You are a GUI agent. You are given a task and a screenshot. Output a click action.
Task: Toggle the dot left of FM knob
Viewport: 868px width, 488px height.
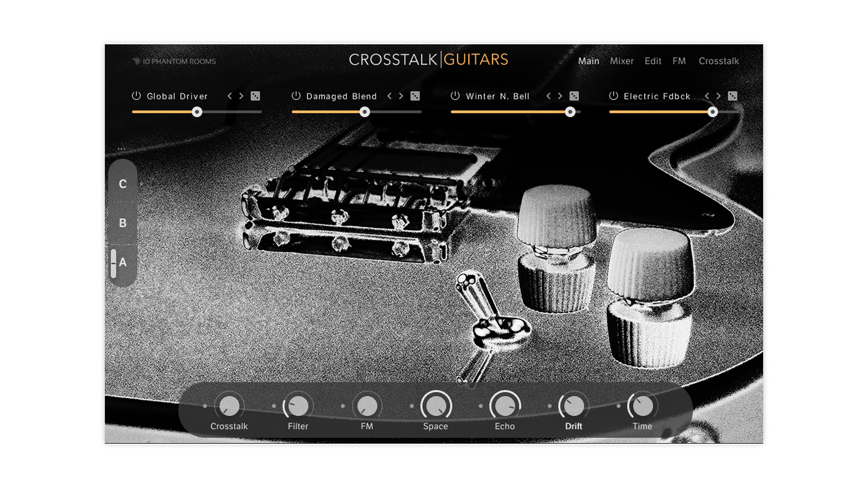343,406
